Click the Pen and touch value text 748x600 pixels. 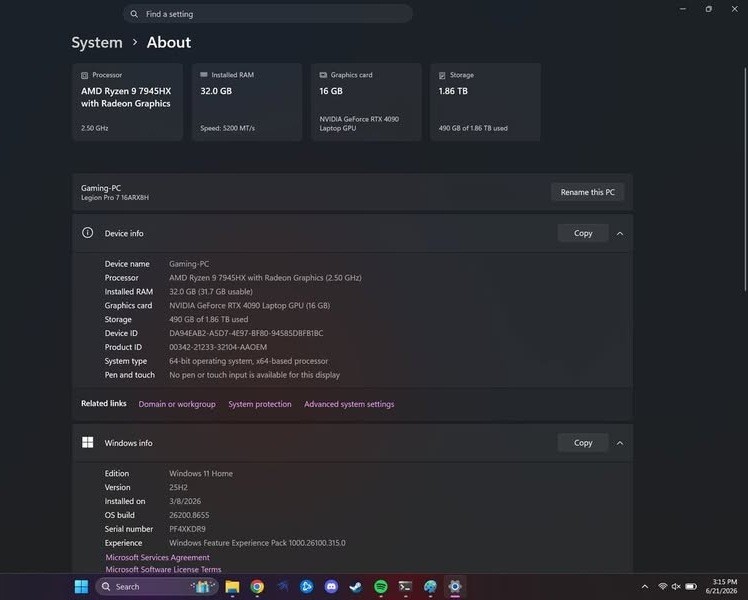(x=254, y=375)
